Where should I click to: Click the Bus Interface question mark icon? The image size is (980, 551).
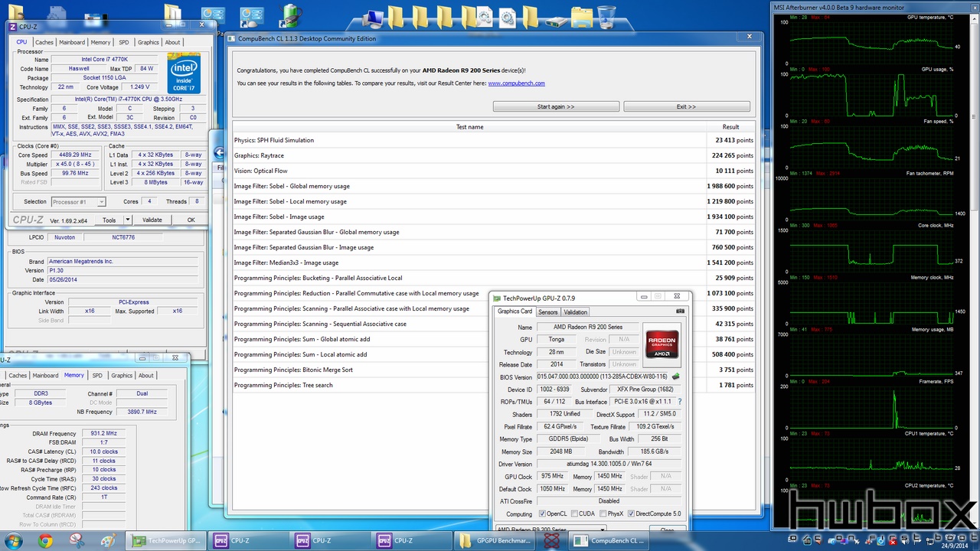point(679,401)
